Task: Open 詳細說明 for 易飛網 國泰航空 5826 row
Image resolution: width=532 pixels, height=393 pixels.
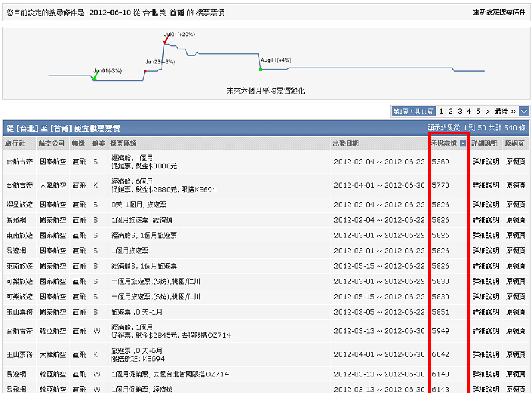Action: tap(486, 220)
